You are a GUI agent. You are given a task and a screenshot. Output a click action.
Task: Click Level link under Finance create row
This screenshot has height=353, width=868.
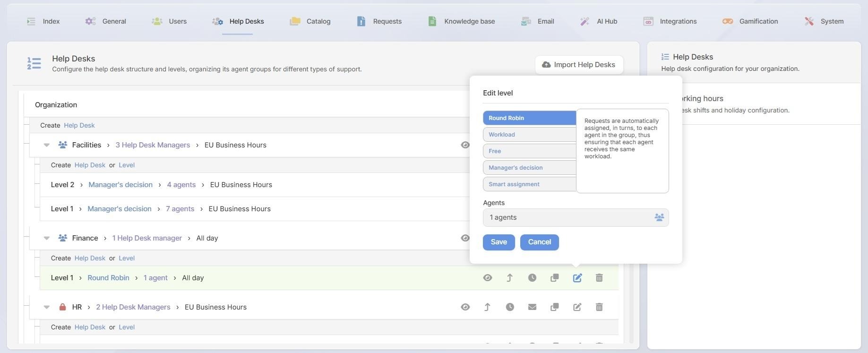click(127, 258)
